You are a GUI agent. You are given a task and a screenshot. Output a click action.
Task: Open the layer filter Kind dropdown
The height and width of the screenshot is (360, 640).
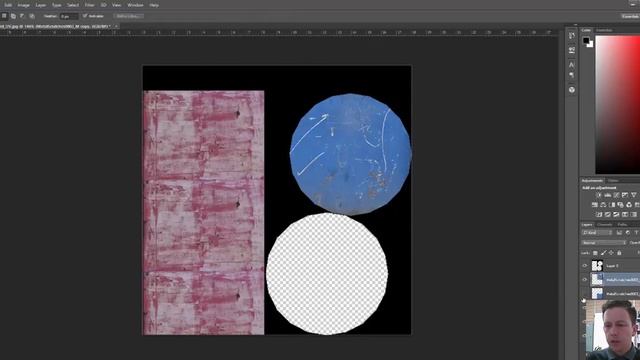597,233
